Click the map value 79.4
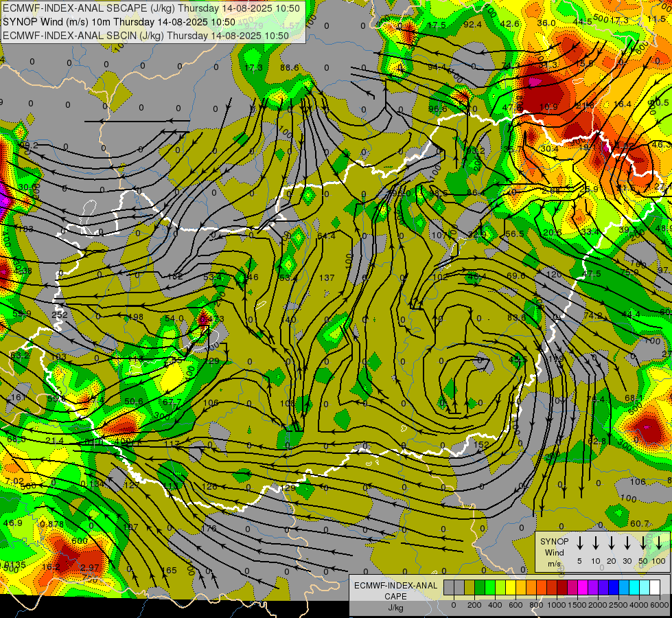Viewport: 672px width, 618px height. [595, 400]
